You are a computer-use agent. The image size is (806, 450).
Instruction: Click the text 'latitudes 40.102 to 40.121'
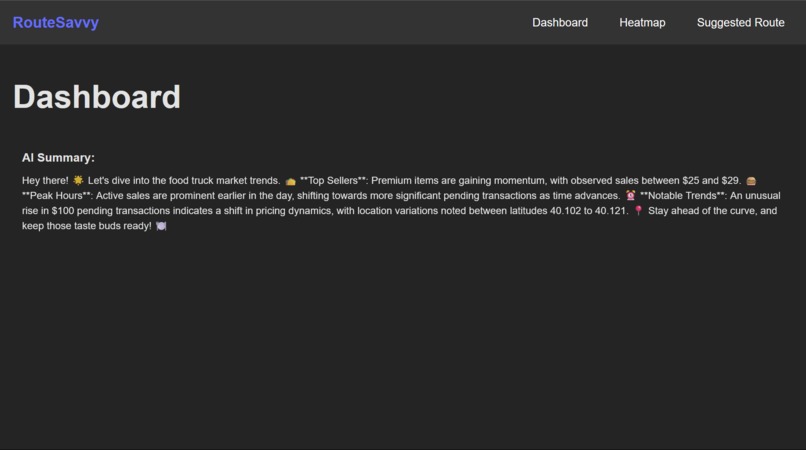pyautogui.click(x=568, y=210)
